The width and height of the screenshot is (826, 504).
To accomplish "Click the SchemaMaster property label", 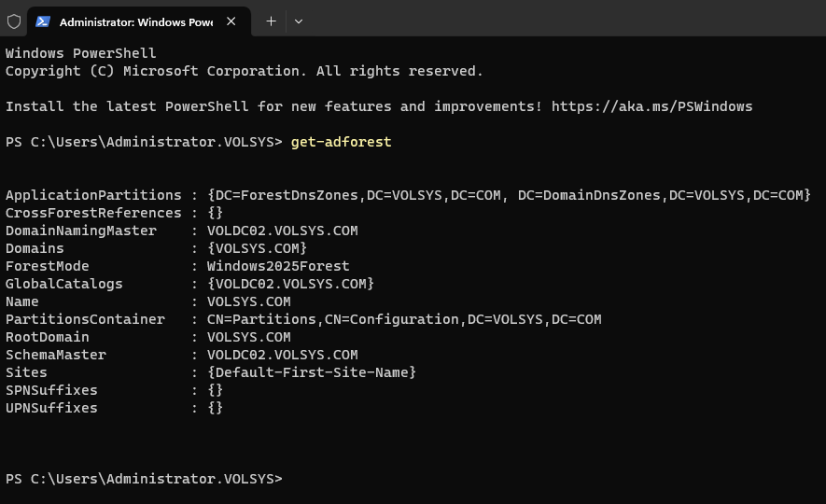I will pos(56,355).
